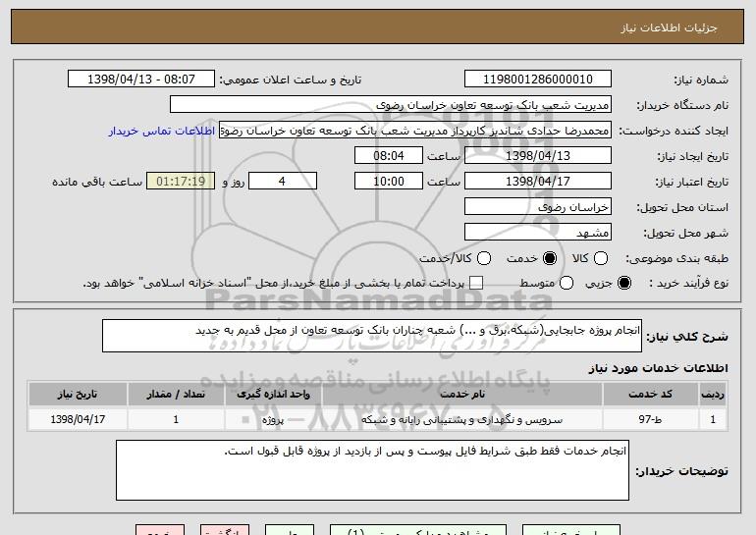
Task: Click the اطلاعات خدمات مورد نیاز section heading
Action: 658,368
